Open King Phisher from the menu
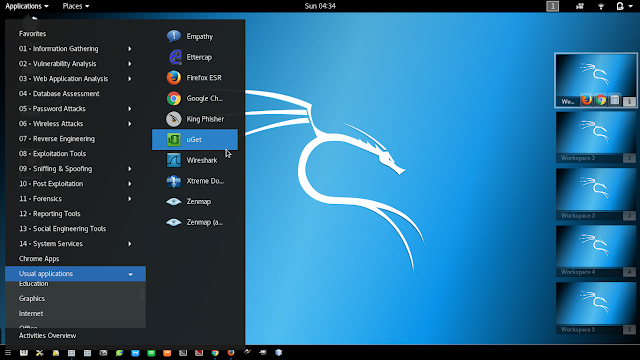 click(x=195, y=119)
